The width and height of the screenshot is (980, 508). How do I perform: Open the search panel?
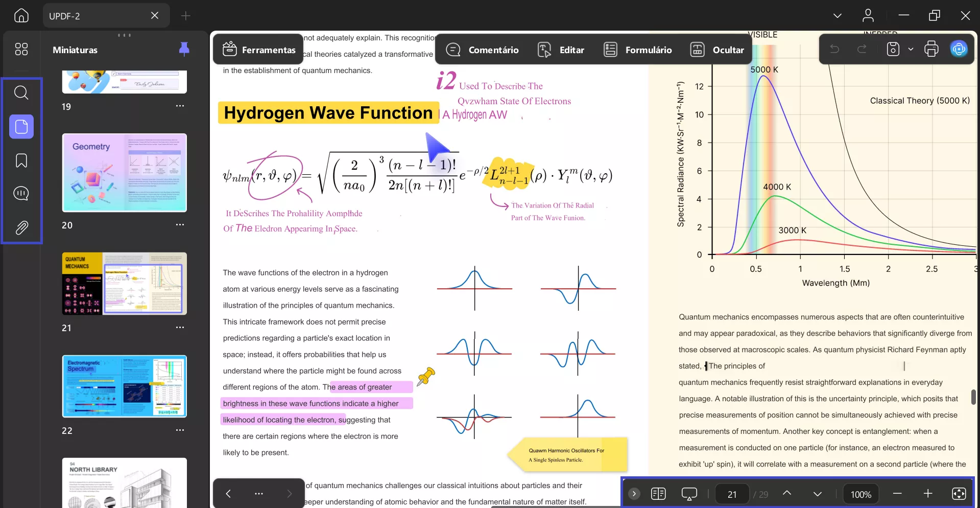[x=21, y=93]
